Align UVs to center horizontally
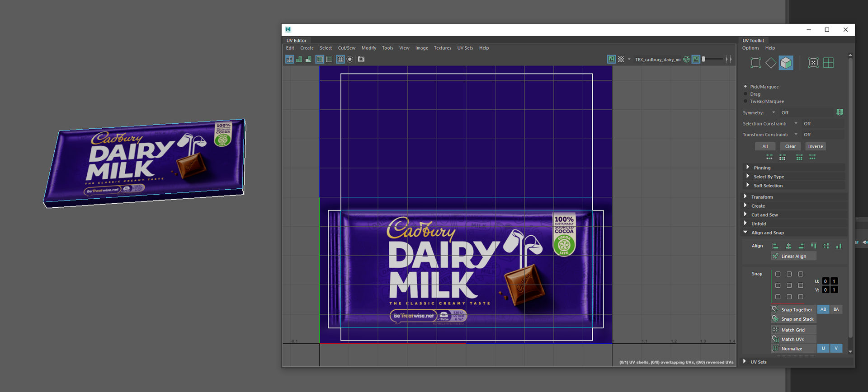The height and width of the screenshot is (392, 868). point(788,246)
